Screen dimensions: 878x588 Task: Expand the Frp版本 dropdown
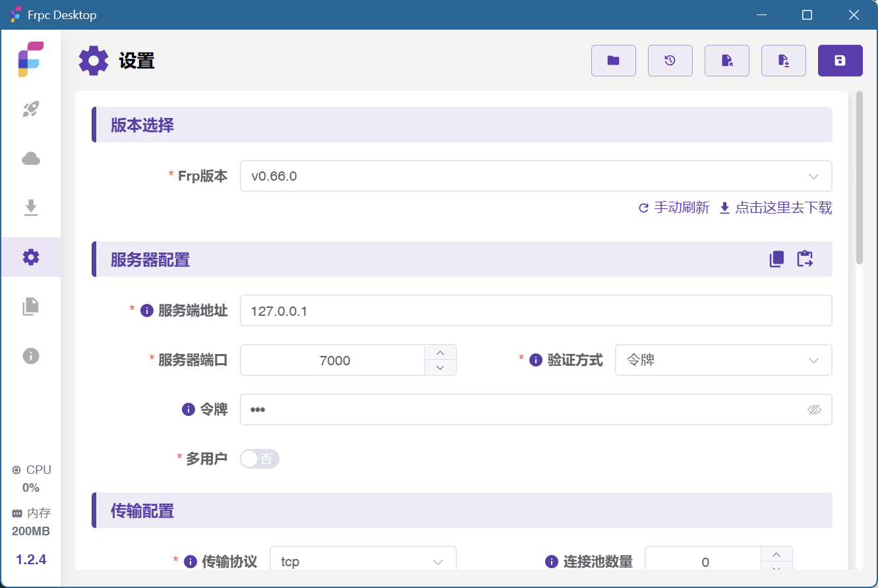click(535, 176)
